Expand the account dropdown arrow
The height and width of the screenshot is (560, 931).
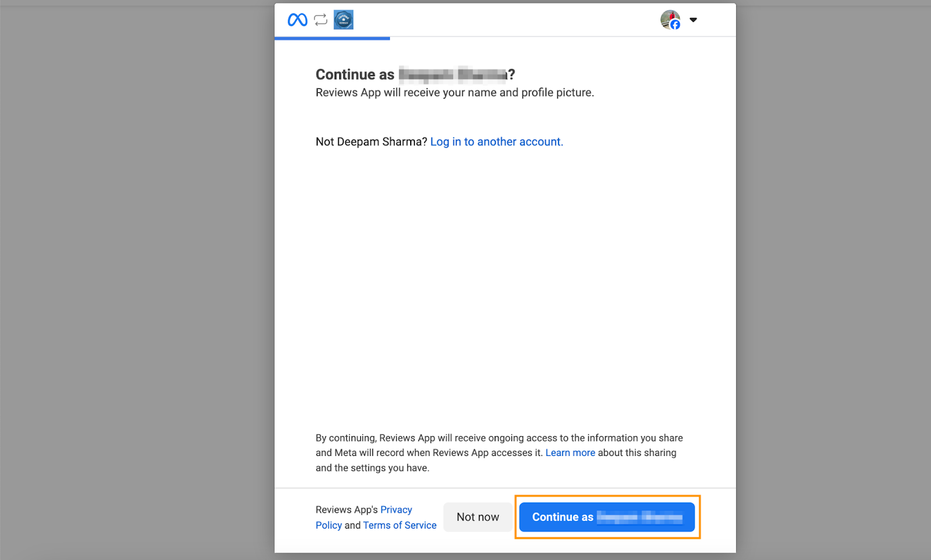[x=693, y=20]
